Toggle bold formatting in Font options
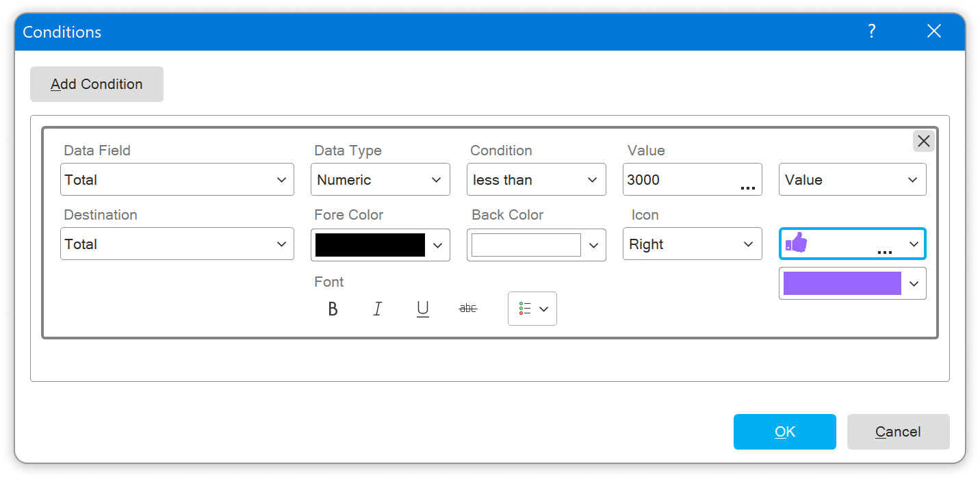Screen dimensions: 980x479 tap(333, 309)
